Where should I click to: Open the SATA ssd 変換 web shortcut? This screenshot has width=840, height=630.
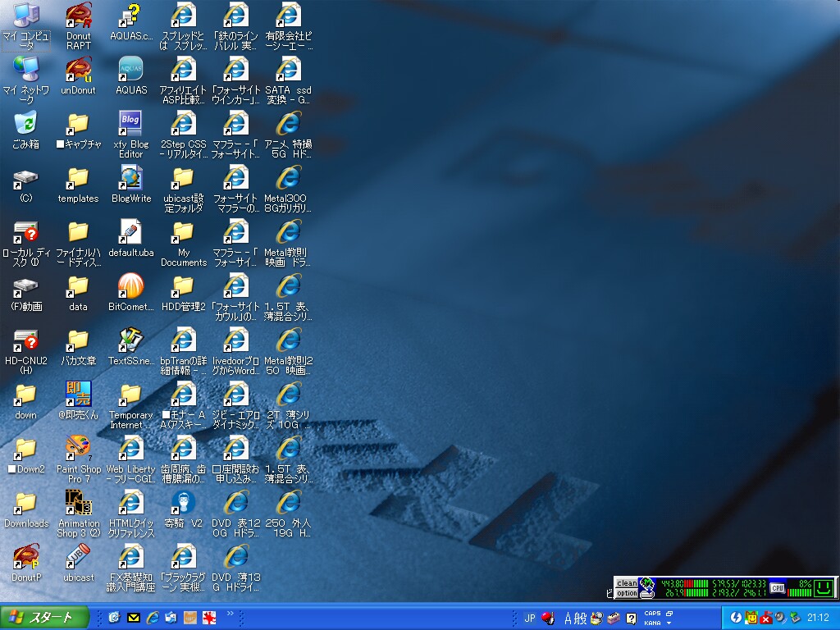288,80
